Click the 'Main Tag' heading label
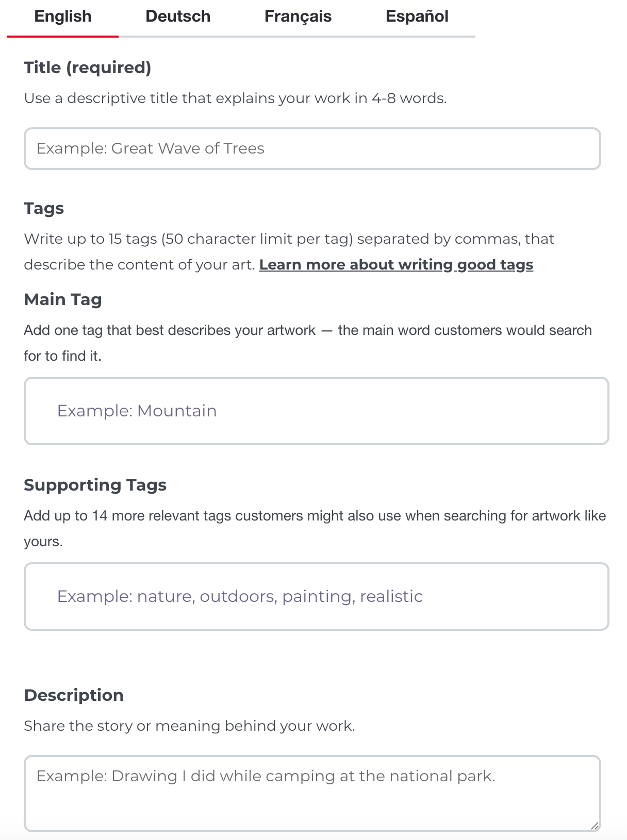This screenshot has width=627, height=840. point(63,299)
